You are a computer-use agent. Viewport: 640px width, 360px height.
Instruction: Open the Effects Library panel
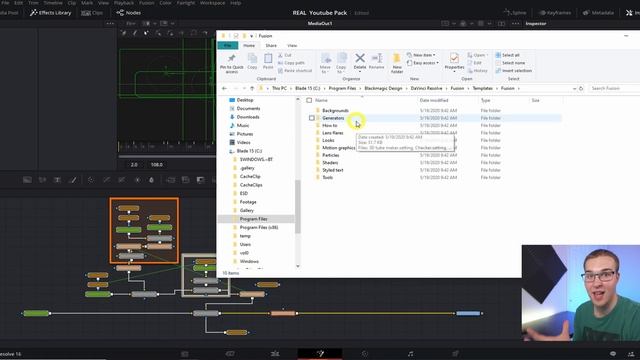tap(50, 13)
